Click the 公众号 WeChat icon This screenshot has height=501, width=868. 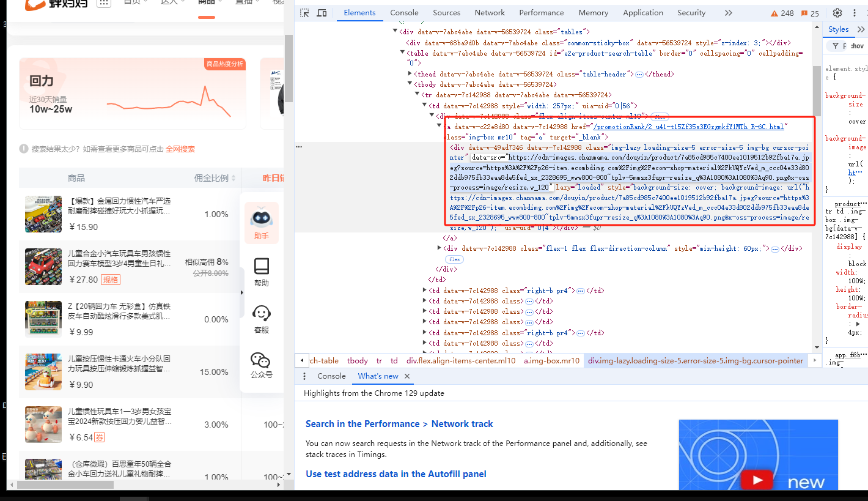(x=261, y=365)
